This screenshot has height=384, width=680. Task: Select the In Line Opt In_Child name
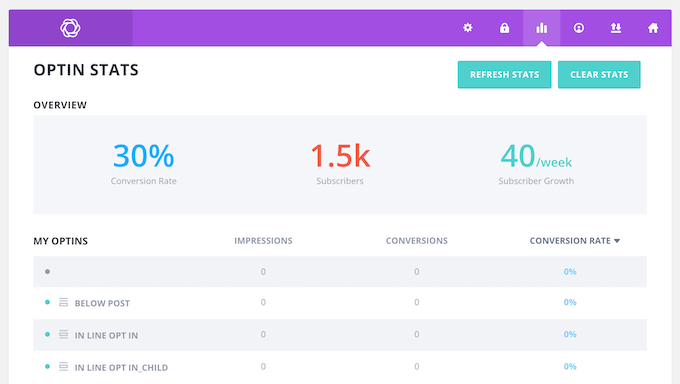(121, 368)
